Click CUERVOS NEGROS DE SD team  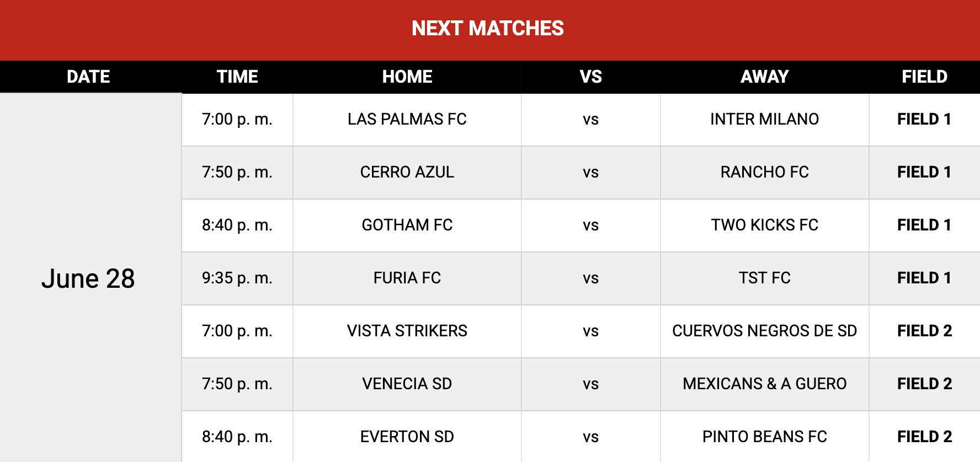tap(765, 331)
